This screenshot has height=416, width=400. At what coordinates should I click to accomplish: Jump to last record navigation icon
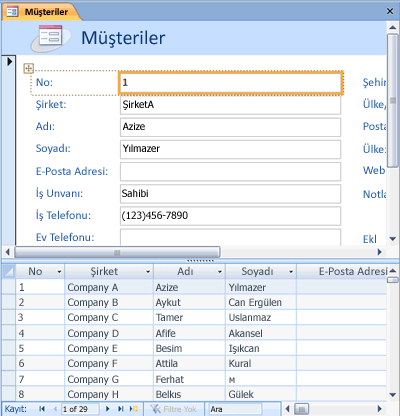coord(121,409)
